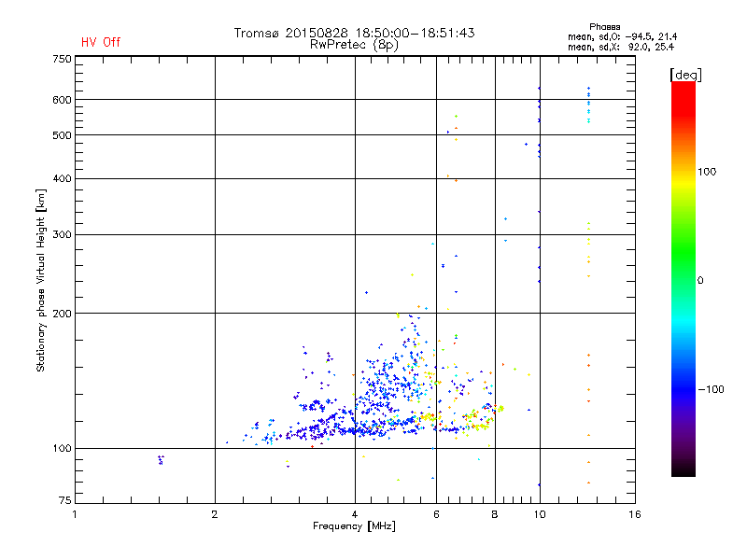747x560 pixels.
Task: Click the y-axis '750' tick label
Action: [62, 59]
